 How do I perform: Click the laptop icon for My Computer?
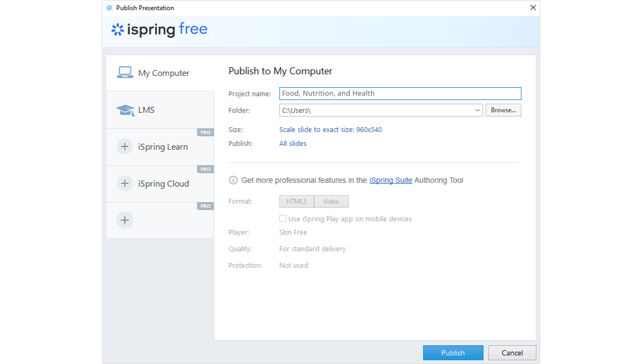click(x=125, y=73)
